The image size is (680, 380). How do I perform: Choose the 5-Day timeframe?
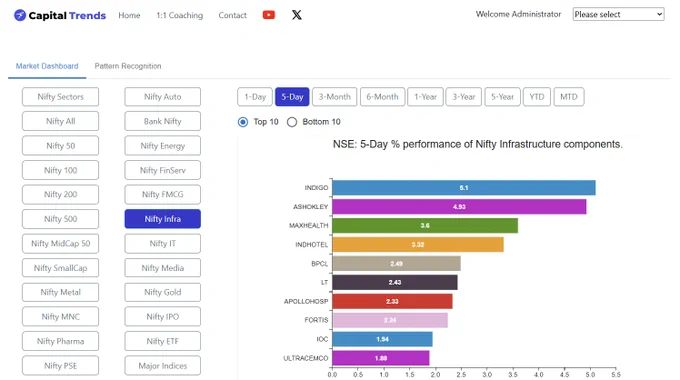tap(292, 97)
